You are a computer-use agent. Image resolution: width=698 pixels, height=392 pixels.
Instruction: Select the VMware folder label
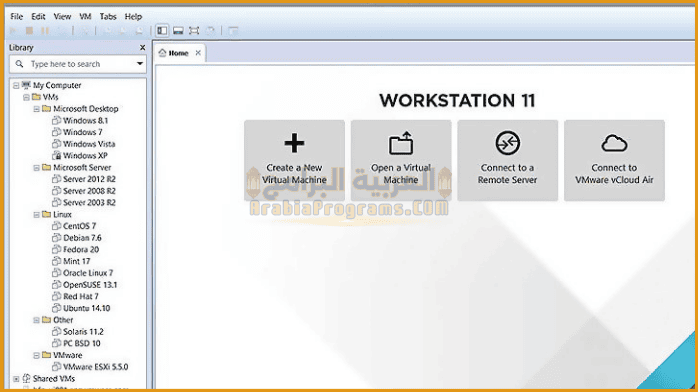tap(68, 355)
